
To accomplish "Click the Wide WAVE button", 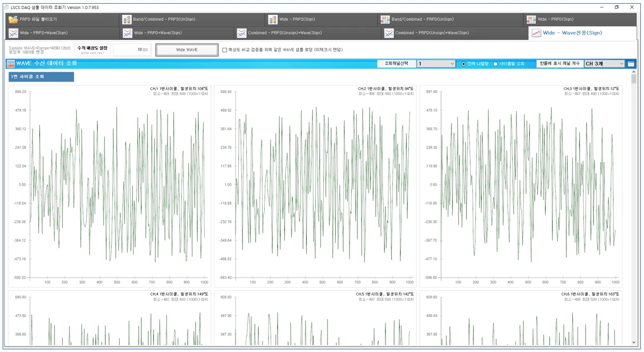I will [x=187, y=50].
